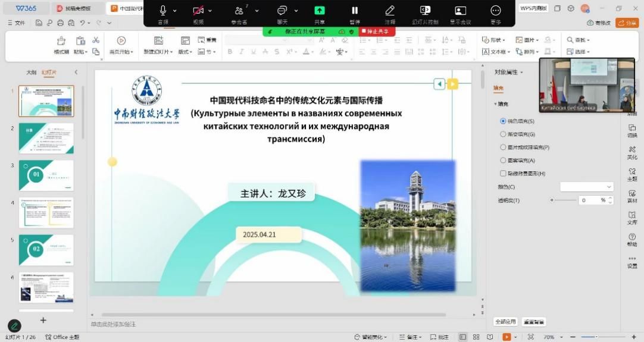Select picture or texture fill option

[503, 147]
